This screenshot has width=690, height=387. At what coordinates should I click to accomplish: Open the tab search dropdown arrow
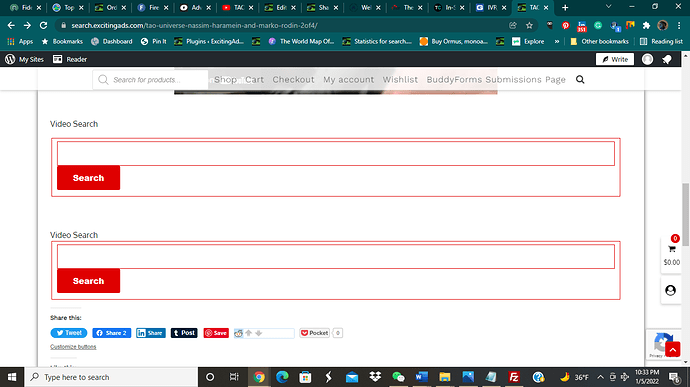point(609,7)
